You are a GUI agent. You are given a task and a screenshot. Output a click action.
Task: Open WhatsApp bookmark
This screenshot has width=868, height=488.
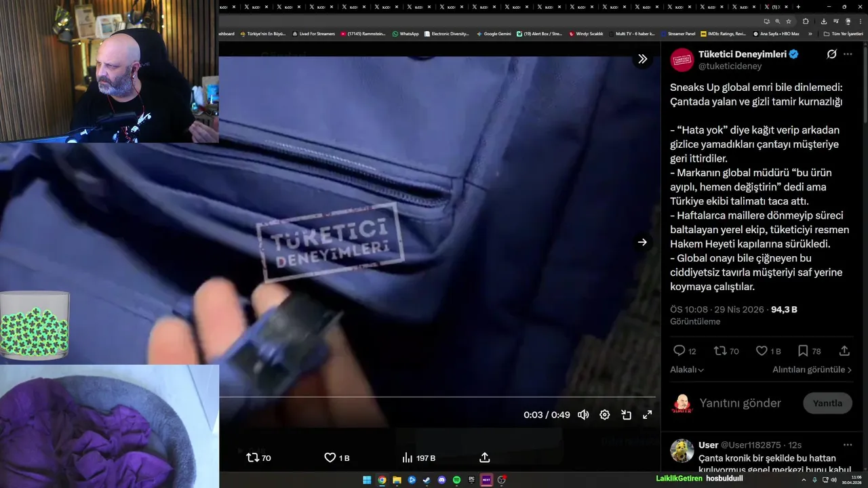coord(405,33)
